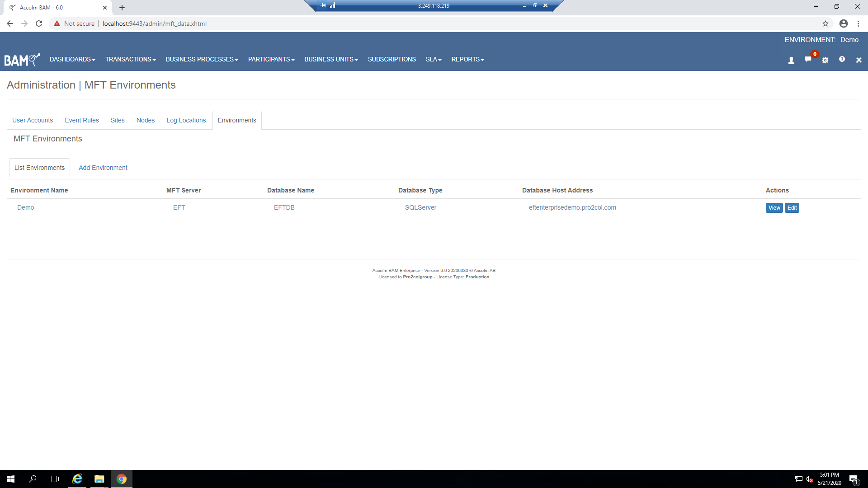The width and height of the screenshot is (868, 488).
Task: Open the View action for Demo
Action: (x=774, y=207)
